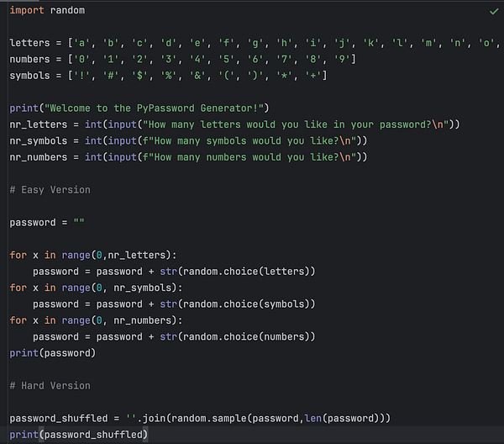Click the empty password string assignment
Screen dimensions: 504x444
coord(47,222)
